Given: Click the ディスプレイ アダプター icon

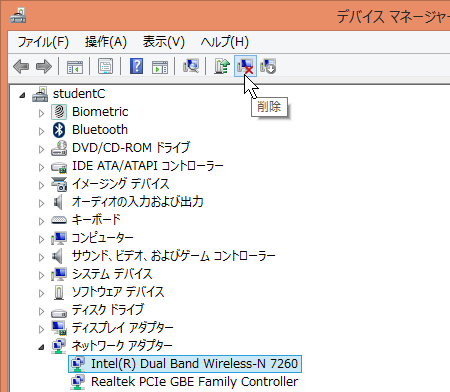Looking at the screenshot, I should click(59, 328).
